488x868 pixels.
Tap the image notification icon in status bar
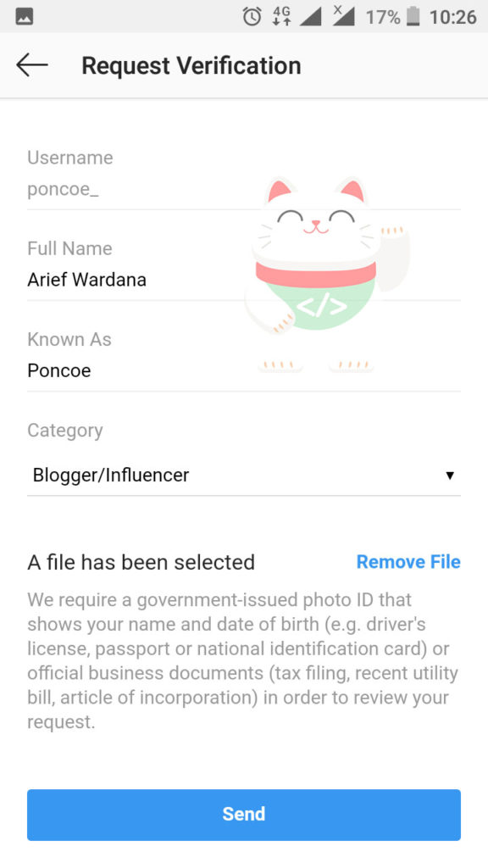pyautogui.click(x=25, y=17)
